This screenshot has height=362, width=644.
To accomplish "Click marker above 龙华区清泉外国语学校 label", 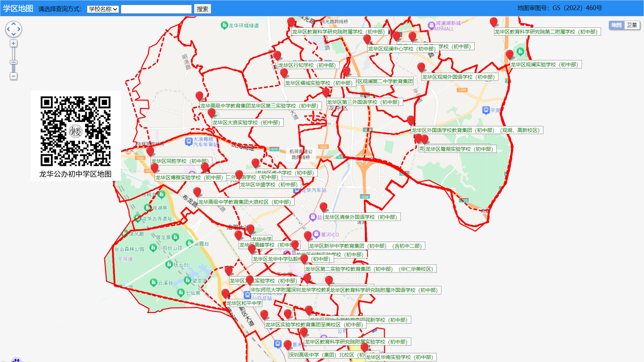I will pyautogui.click(x=323, y=207).
